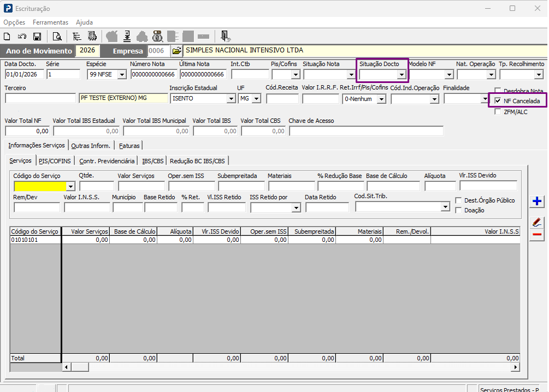549x392 pixels.
Task: Open the document search preview icon
Action: pos(57,37)
